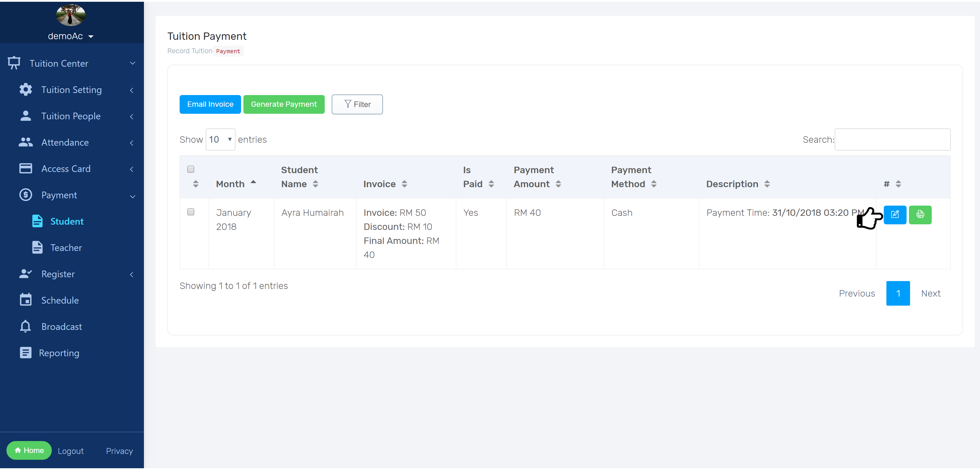This screenshot has height=470, width=980.
Task: Click the Tuition Center presentation board icon
Action: 14,63
